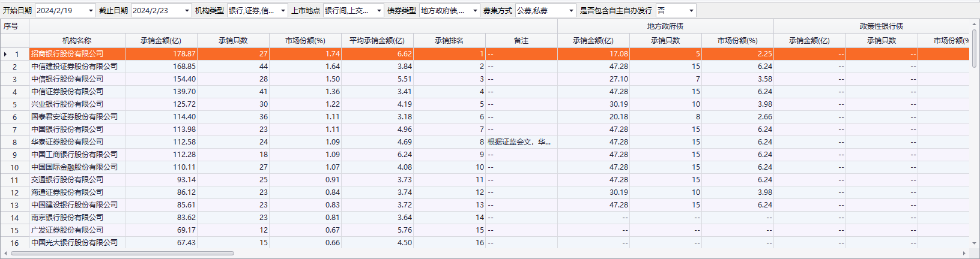Viewport: 980px width, 259px height.
Task: Expand the 上市地点 dropdown arrow
Action: 379,11
